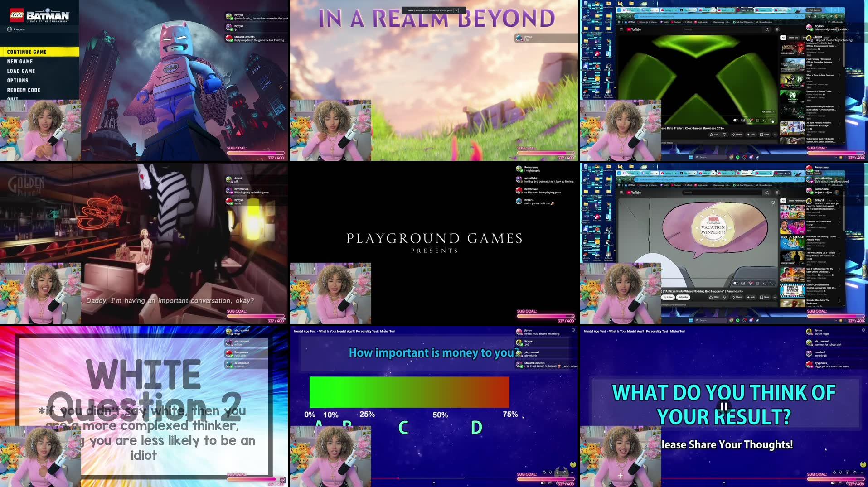Toggle captions in Xbox Showcase player
The height and width of the screenshot is (487, 868).
coord(743,120)
